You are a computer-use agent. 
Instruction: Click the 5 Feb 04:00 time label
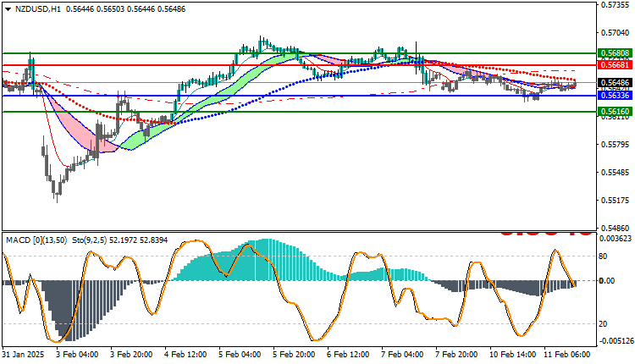pyautogui.click(x=240, y=355)
